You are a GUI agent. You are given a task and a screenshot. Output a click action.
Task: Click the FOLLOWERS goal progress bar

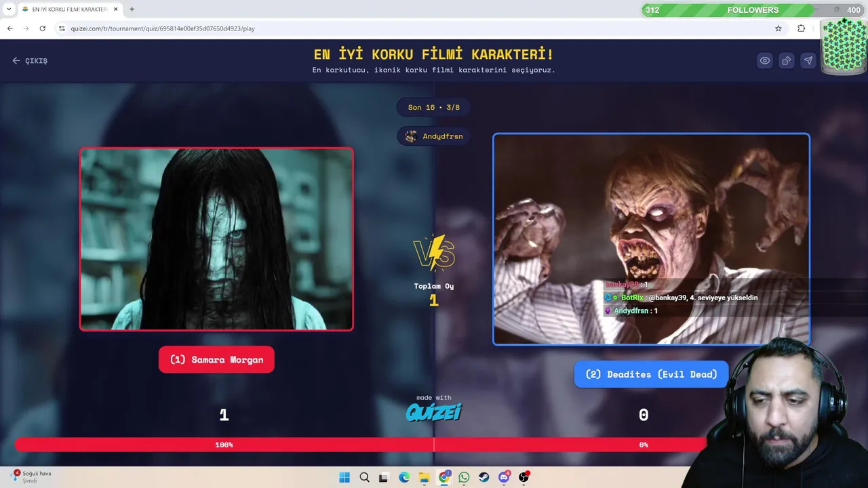pos(752,10)
